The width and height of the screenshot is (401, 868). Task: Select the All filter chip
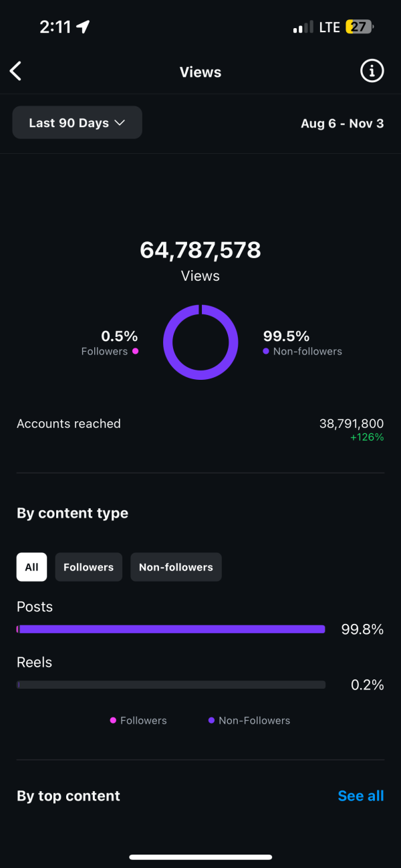point(31,567)
